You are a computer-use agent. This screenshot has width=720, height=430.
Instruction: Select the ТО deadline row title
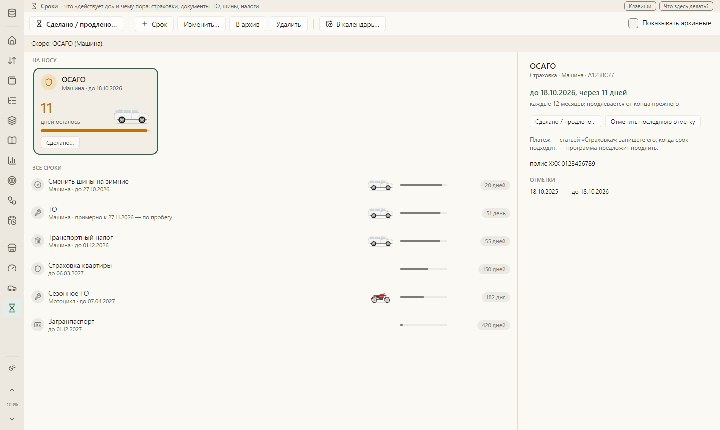53,209
